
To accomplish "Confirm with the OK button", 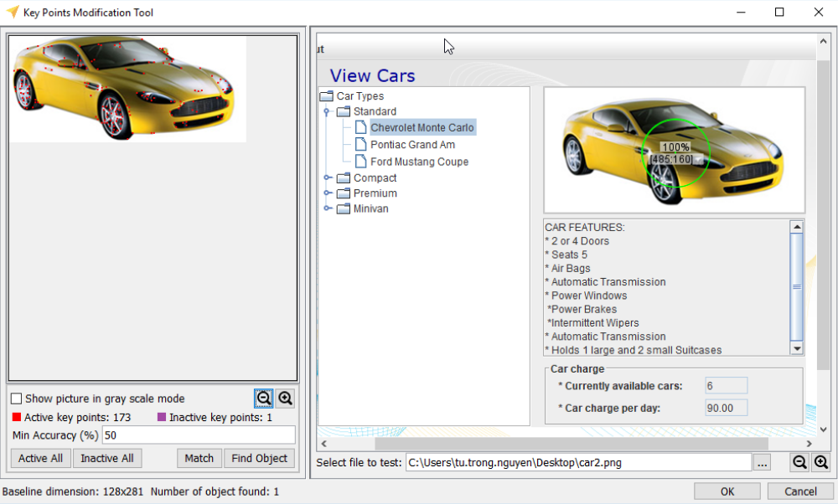I will tap(727, 491).
